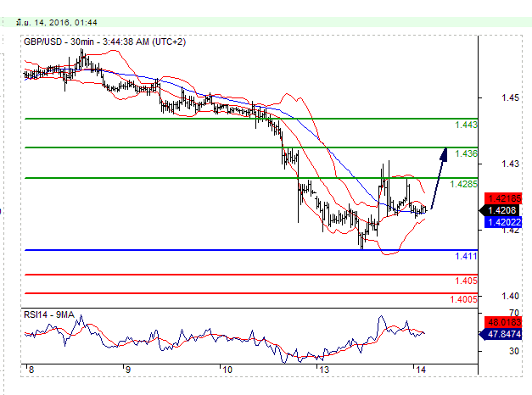Click the date axis label 8
The width and height of the screenshot is (532, 395).
click(x=31, y=370)
